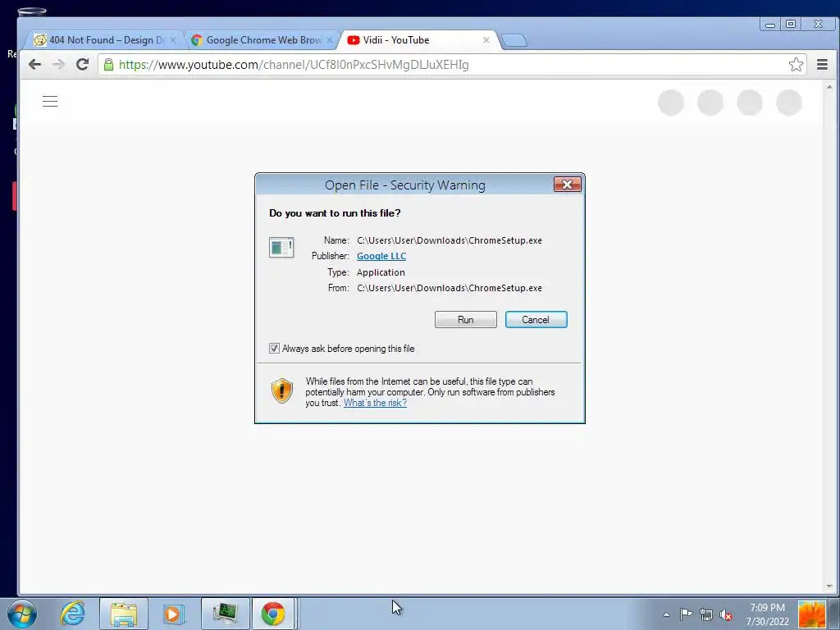Click the page scrollbar down arrow

829,587
